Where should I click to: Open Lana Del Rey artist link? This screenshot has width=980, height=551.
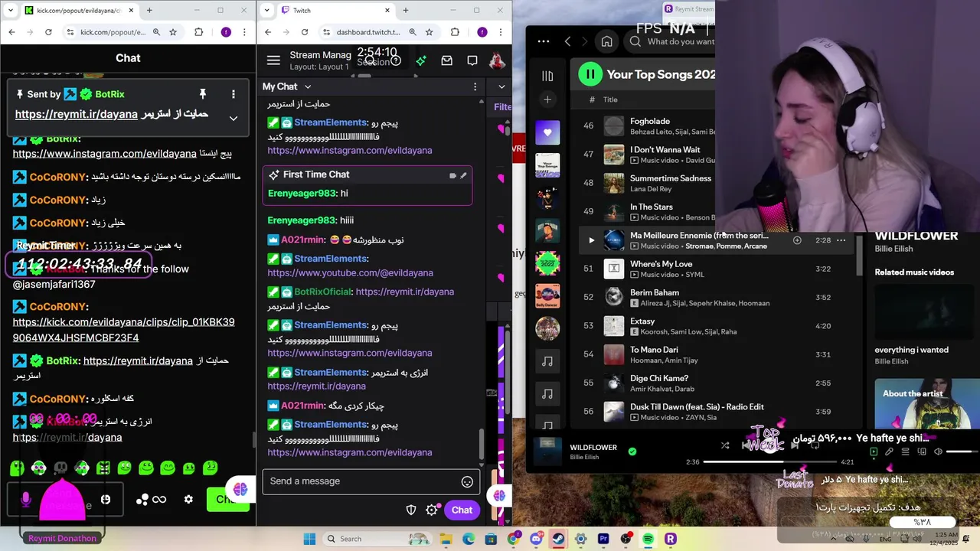pyautogui.click(x=651, y=189)
